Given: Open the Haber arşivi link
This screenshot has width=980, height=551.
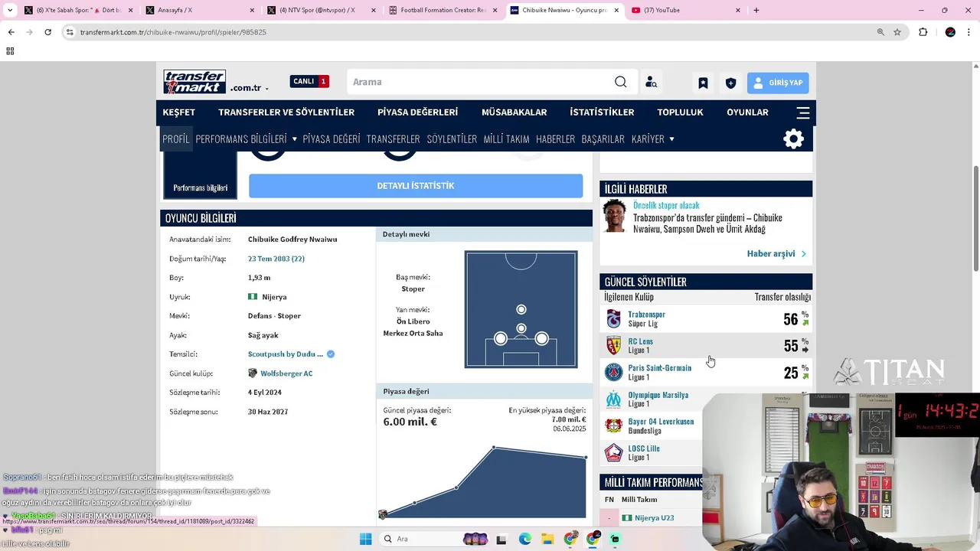Looking at the screenshot, I should pyautogui.click(x=776, y=253).
